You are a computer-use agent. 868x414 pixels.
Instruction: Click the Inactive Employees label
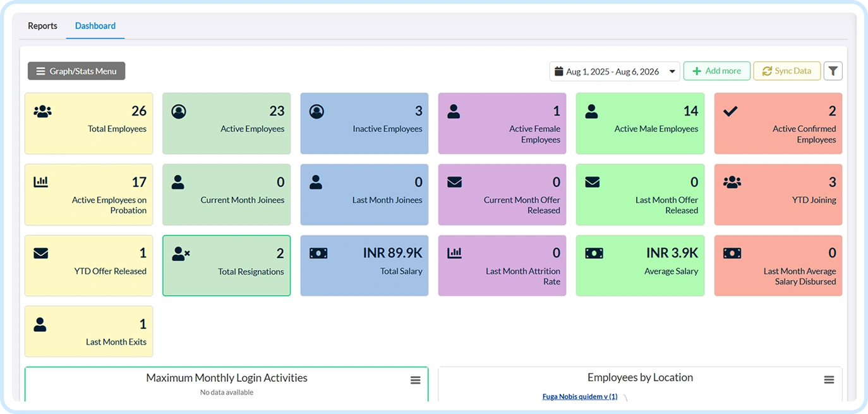387,129
